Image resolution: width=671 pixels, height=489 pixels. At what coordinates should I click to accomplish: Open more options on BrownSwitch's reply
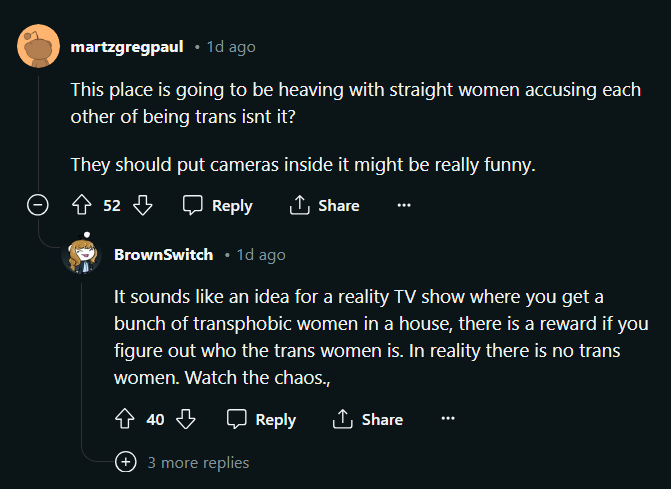point(447,419)
